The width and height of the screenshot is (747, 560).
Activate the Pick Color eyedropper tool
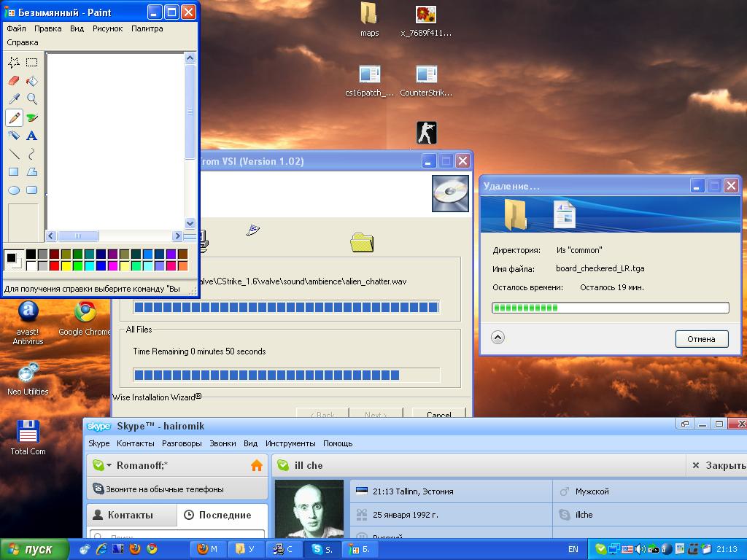(x=14, y=98)
